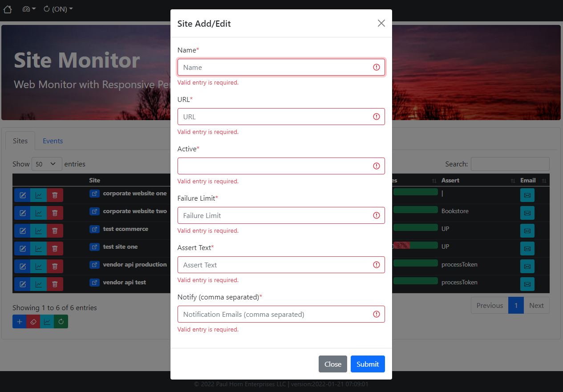Click the teal chart icon below the table
Viewport: 563px width, 392px height.
coord(47,321)
